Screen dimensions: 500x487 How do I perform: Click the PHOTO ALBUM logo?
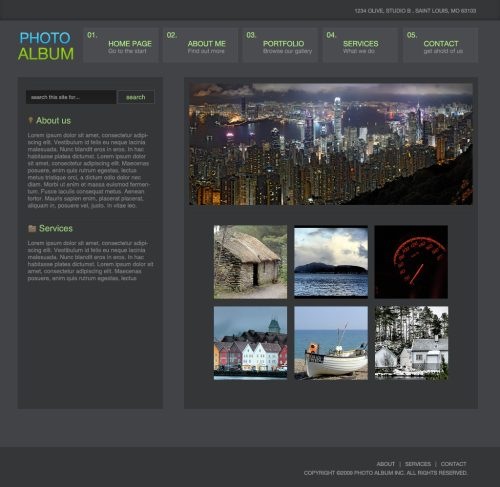46,46
